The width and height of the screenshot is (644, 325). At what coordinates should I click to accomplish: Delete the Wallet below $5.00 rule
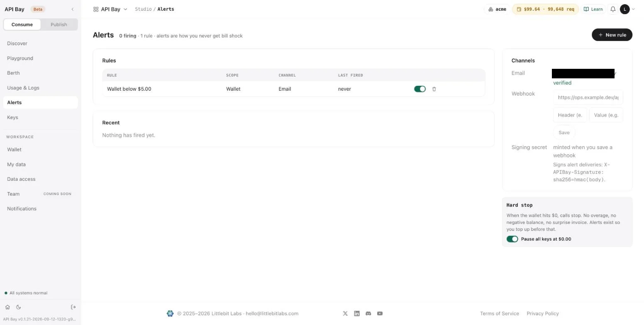coord(434,89)
